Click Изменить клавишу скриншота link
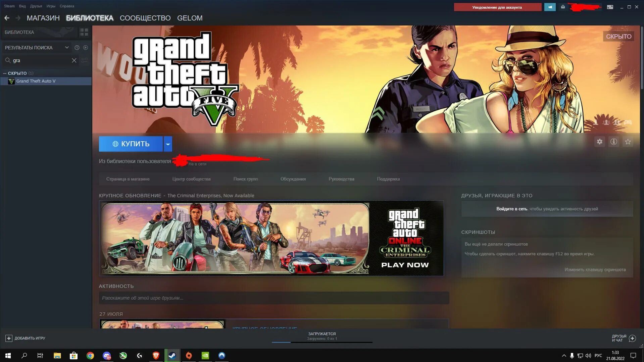 [x=595, y=270]
